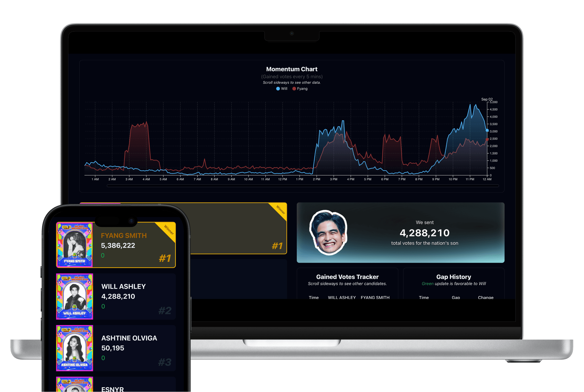Click the Momentum Chart horizontal scrollbar
This screenshot has width=584, height=392.
tap(303, 186)
